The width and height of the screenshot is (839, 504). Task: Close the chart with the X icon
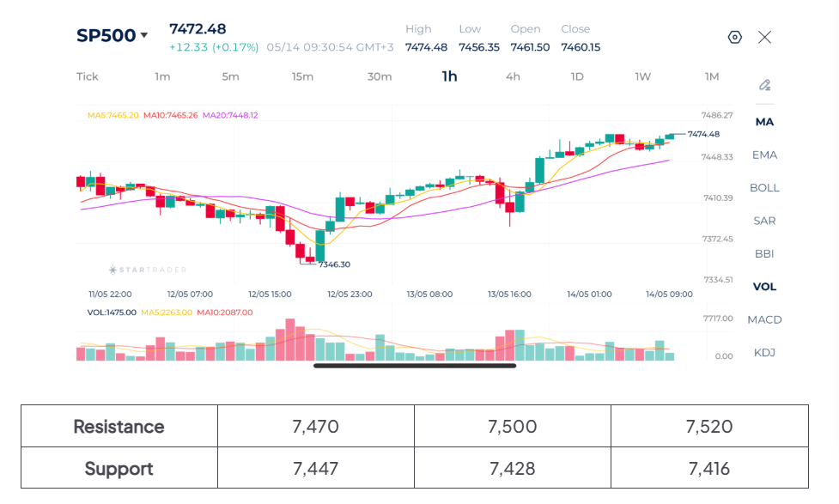[764, 37]
